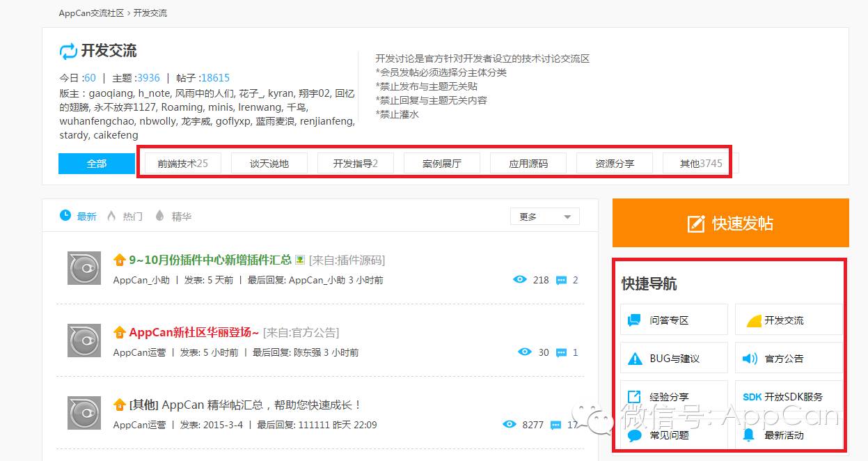Click the comment icon showing 2 replies
Image resolution: width=868 pixels, height=461 pixels.
tap(561, 281)
